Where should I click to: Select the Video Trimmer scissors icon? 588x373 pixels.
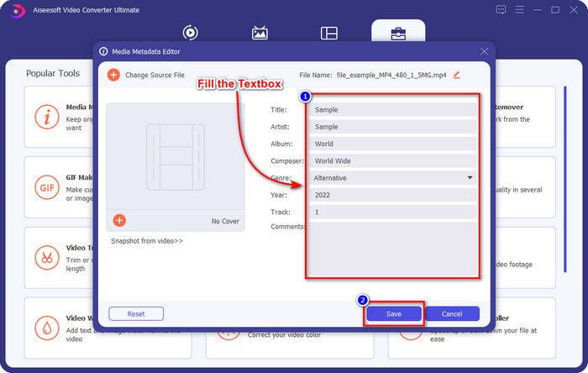point(47,256)
